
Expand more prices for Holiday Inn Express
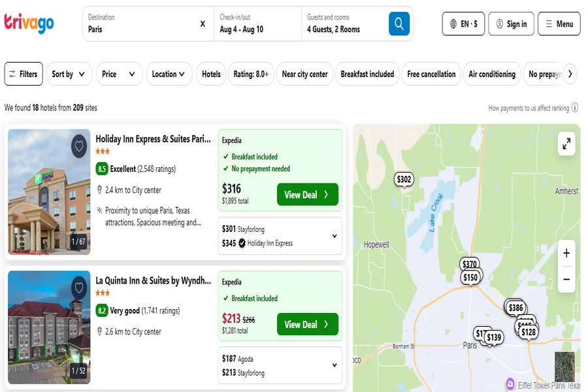click(x=335, y=236)
